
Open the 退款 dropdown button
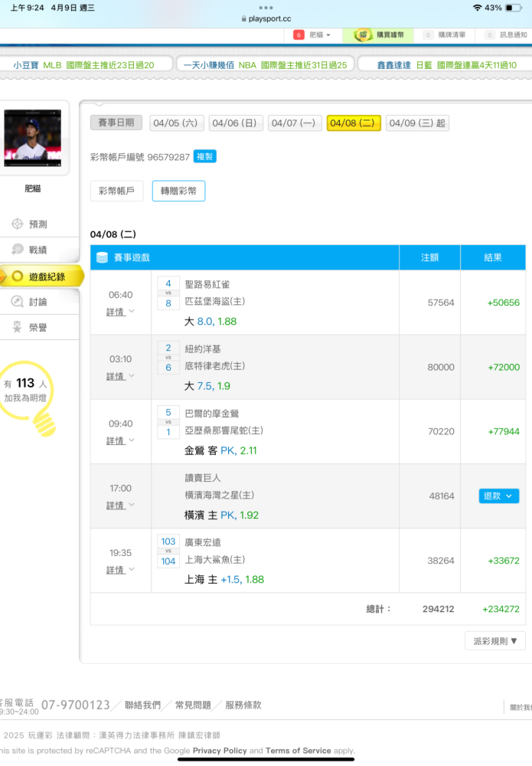498,496
